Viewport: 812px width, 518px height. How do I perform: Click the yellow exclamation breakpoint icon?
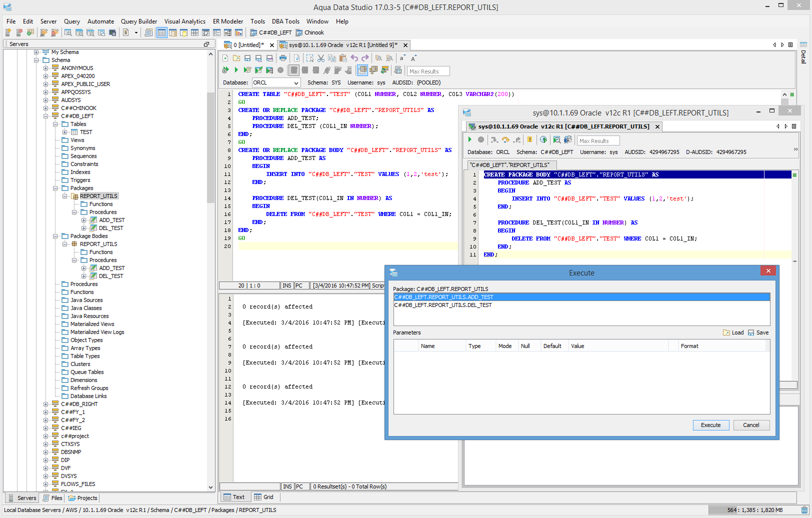click(529, 140)
